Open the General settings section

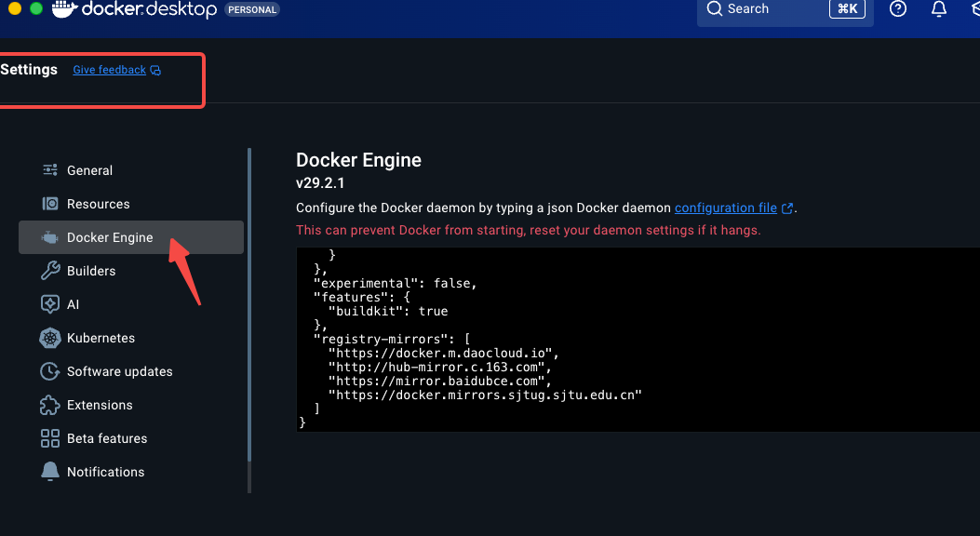click(x=131, y=170)
